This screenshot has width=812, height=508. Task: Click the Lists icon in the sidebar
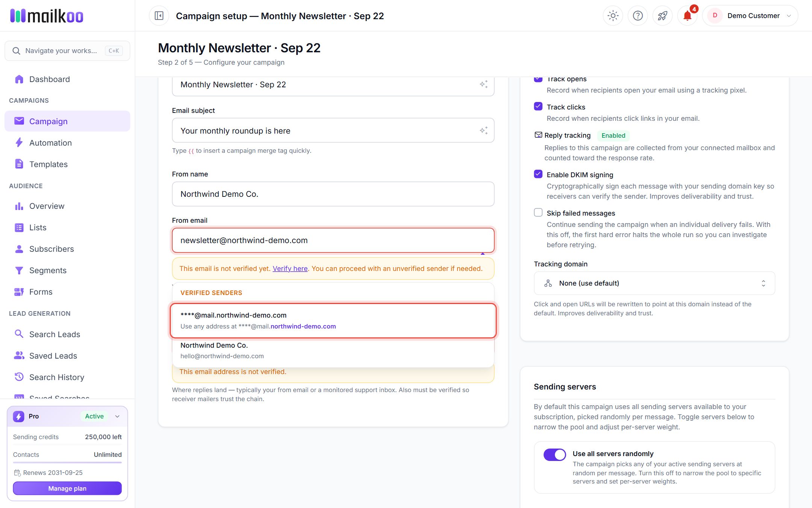click(19, 228)
